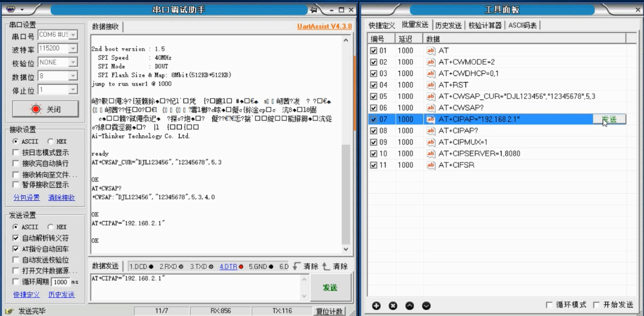Click the red port status icon on 关闭 button
This screenshot has height=316, width=644.
36,109
